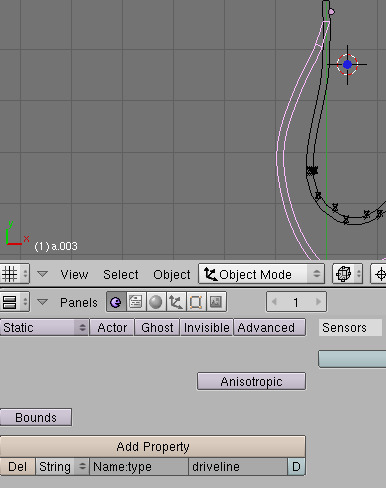
Task: Open the String property type dropdown
Action: (62, 467)
